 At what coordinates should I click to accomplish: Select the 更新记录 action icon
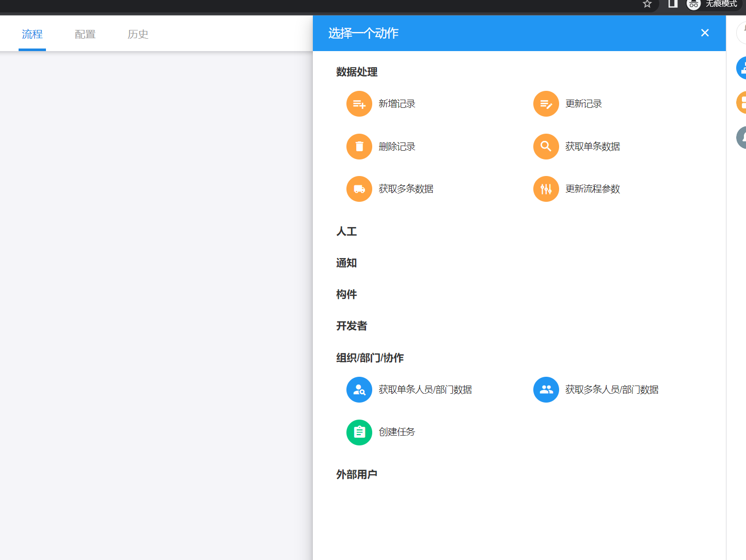(546, 103)
